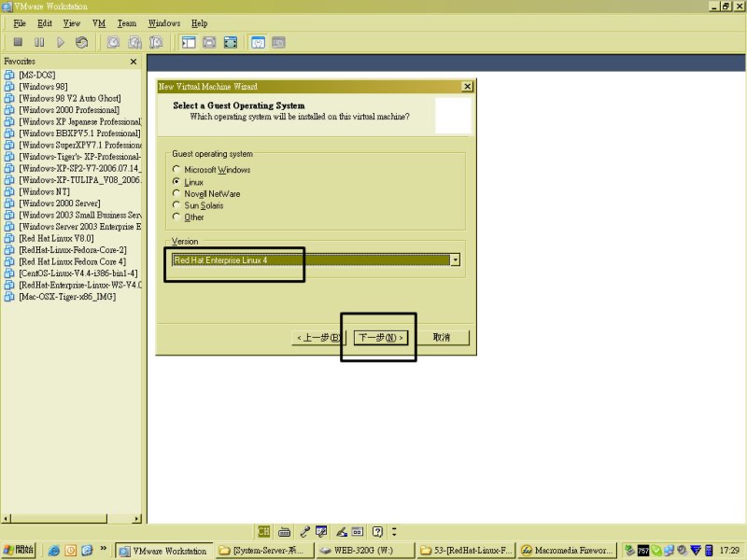This screenshot has width=747, height=560.
Task: Switch to [System-Server taskbar folder button
Action: [264, 551]
